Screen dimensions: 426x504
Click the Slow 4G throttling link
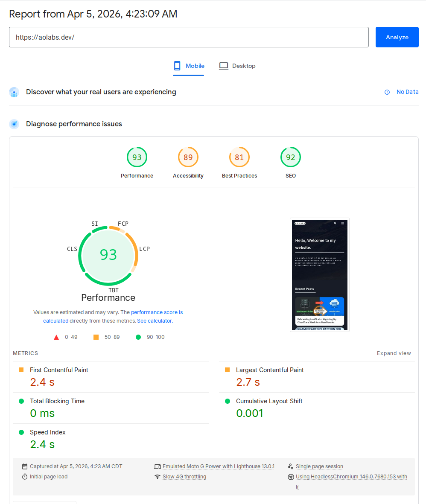pos(184,476)
